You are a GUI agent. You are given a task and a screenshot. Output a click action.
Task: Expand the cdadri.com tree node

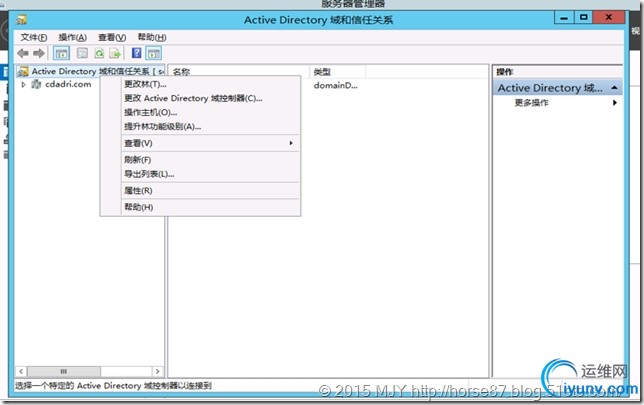[23, 84]
